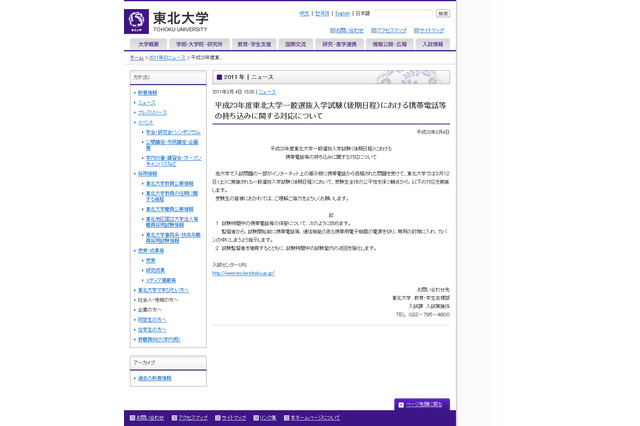The height and width of the screenshot is (426, 640).
Task: Open the 受賞 sub-item link
Action: 151,260
